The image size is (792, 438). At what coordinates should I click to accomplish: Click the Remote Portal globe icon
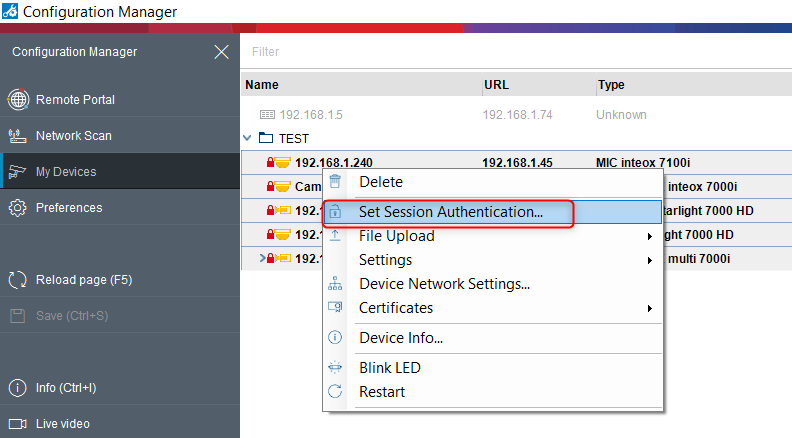coord(17,100)
